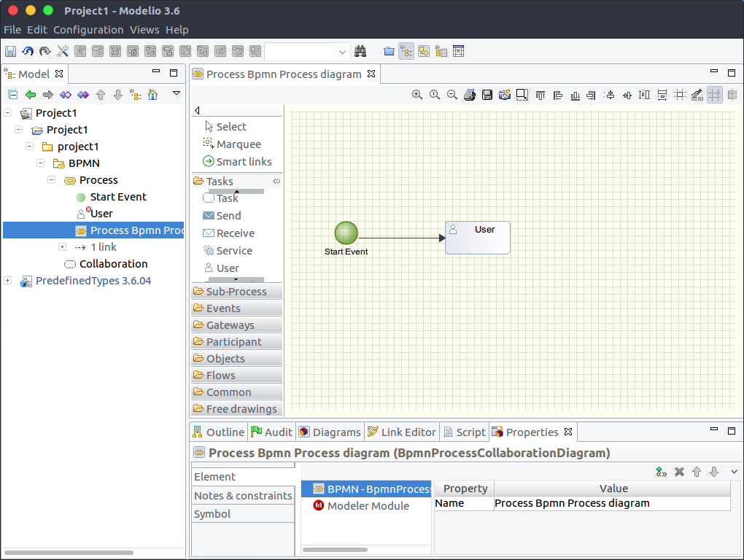Click the save icon in main toolbar

(10, 51)
